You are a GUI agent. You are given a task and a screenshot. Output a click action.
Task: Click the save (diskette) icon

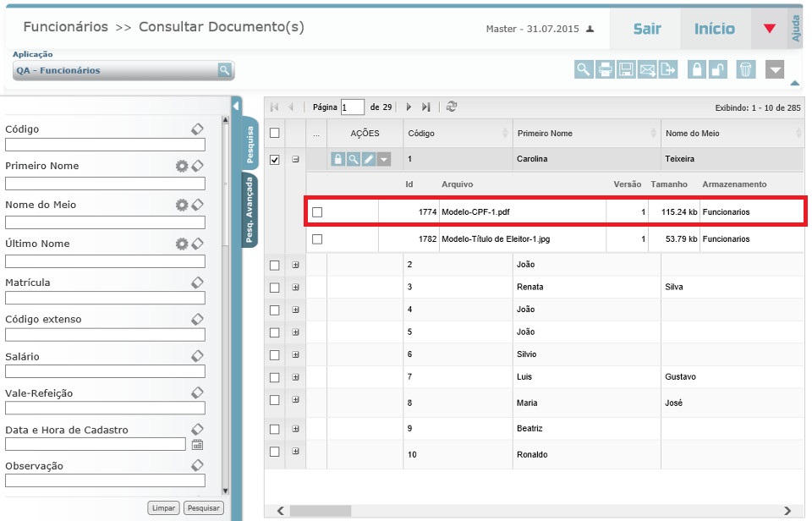click(628, 69)
